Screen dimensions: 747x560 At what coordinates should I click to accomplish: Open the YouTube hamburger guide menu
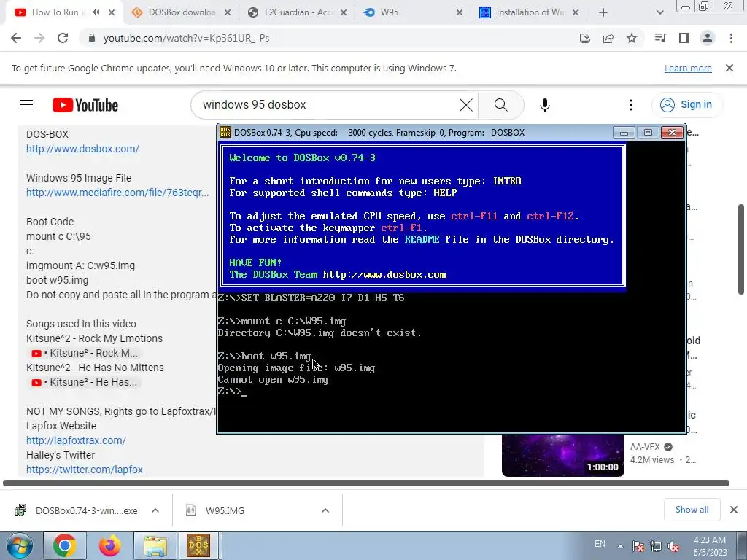point(26,105)
